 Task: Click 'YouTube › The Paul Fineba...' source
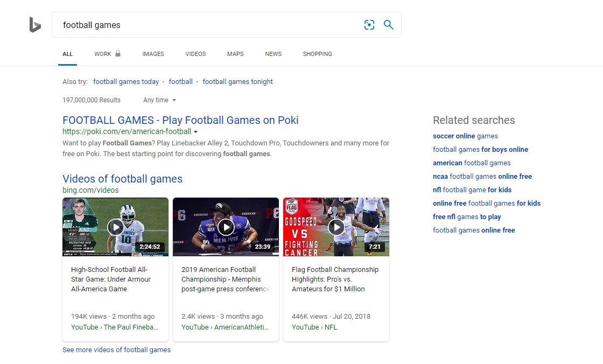[x=115, y=327]
